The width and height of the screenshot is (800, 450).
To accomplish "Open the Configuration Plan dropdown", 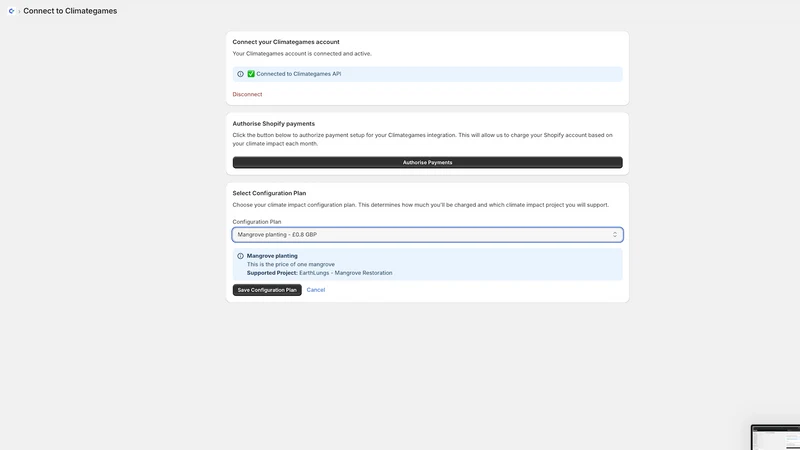I will click(428, 235).
